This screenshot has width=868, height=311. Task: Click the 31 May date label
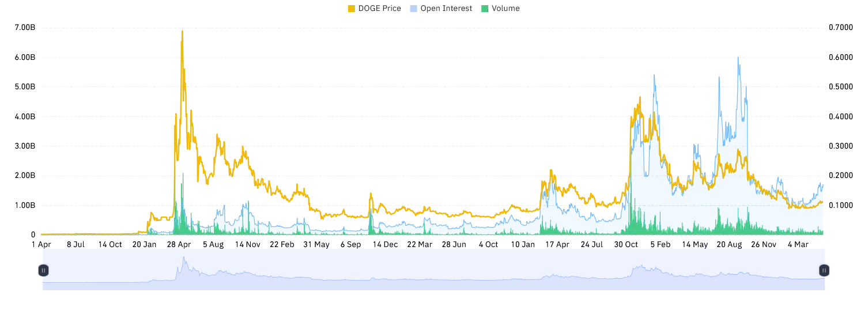[x=316, y=244]
